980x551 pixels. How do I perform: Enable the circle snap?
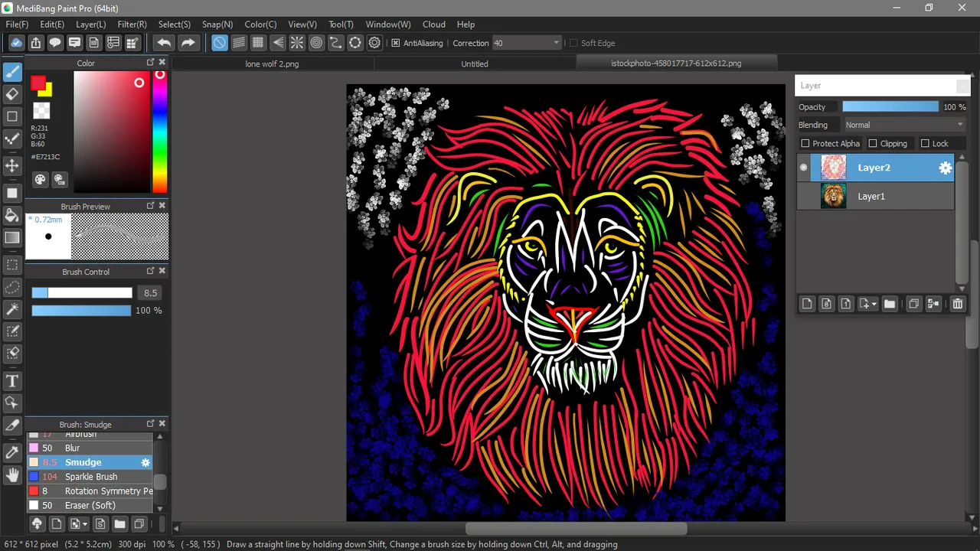tap(316, 43)
